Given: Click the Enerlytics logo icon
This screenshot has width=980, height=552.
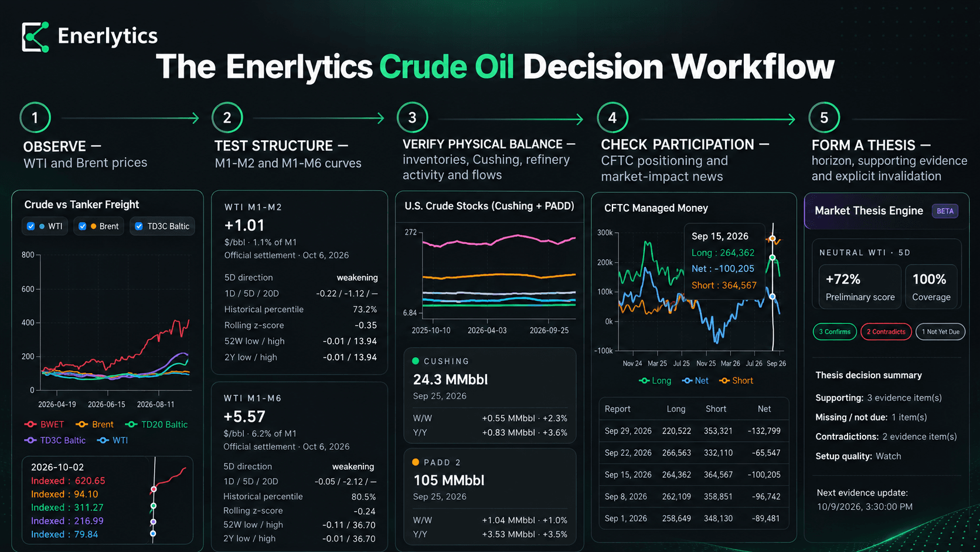Looking at the screenshot, I should point(35,37).
